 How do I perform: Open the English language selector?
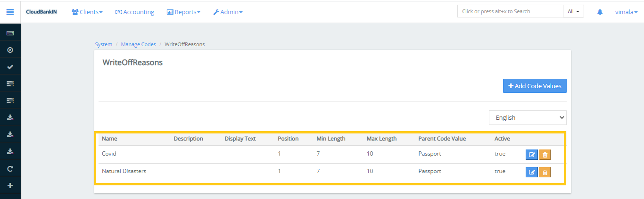coord(527,118)
